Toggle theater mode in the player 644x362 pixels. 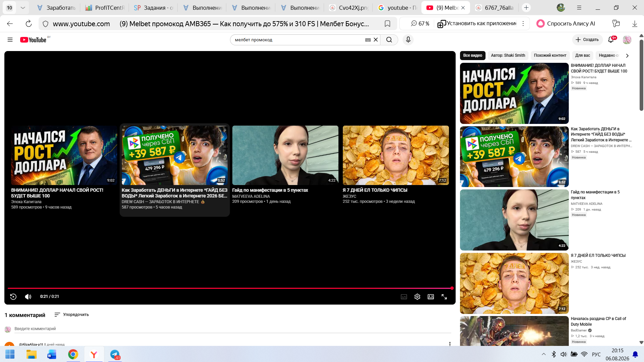[431, 297]
